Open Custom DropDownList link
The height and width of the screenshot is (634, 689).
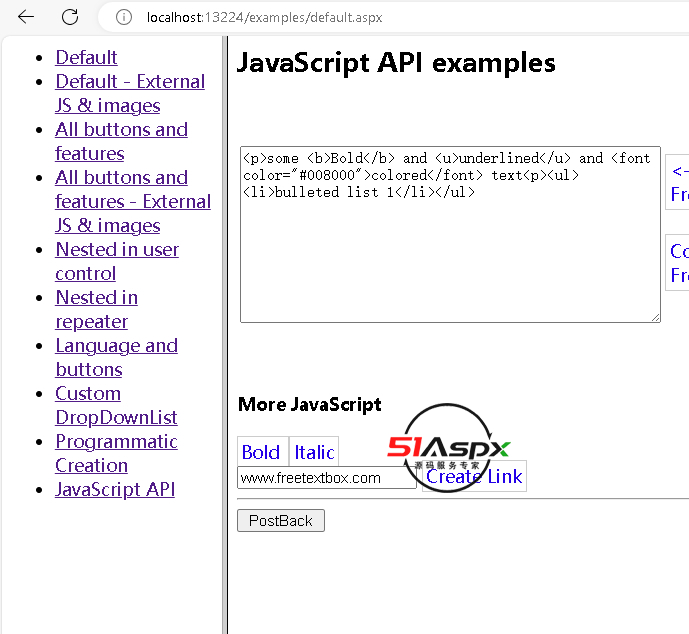point(116,405)
